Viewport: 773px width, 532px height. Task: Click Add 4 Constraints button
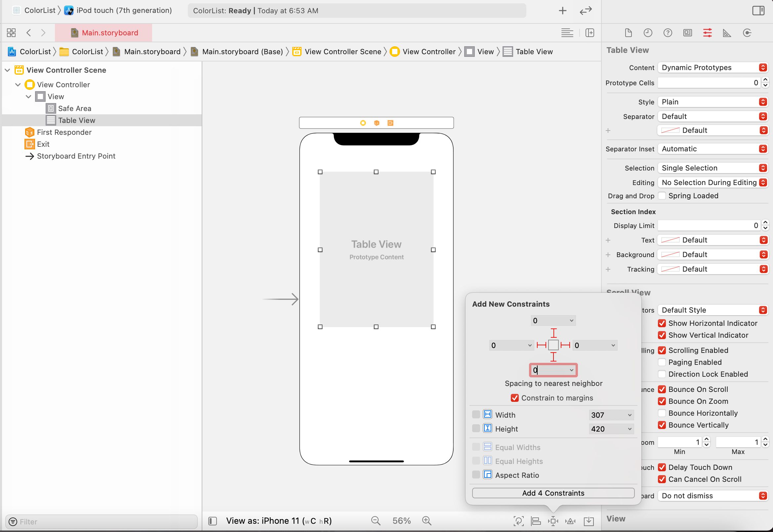[x=553, y=493]
